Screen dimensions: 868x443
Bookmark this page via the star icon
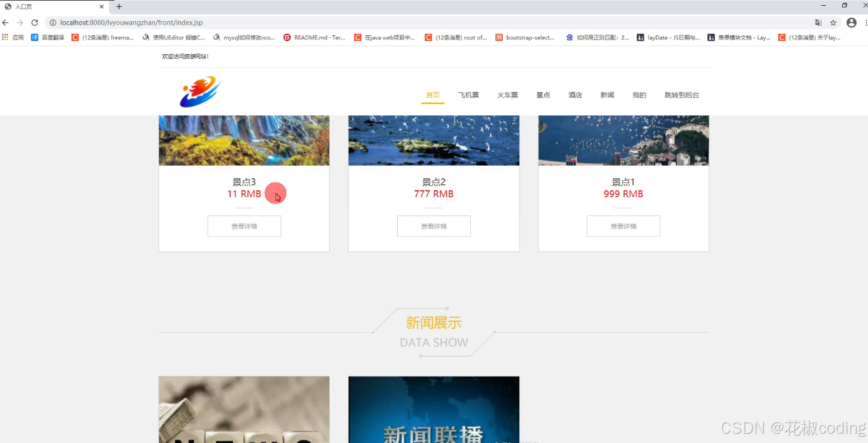point(834,23)
